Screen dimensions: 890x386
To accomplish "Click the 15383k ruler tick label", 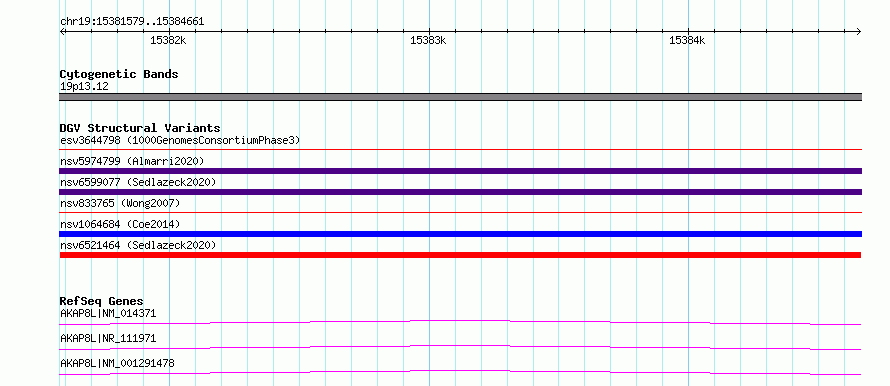I will tap(428, 40).
